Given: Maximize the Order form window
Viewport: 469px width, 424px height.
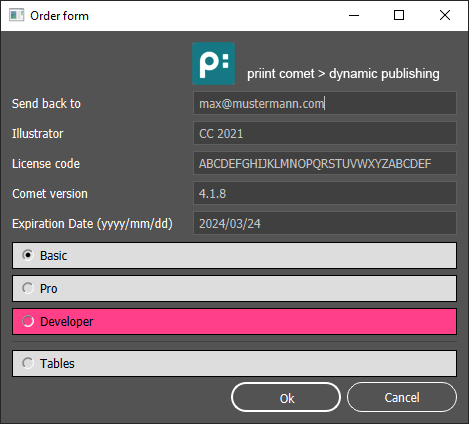Looking at the screenshot, I should click(399, 15).
